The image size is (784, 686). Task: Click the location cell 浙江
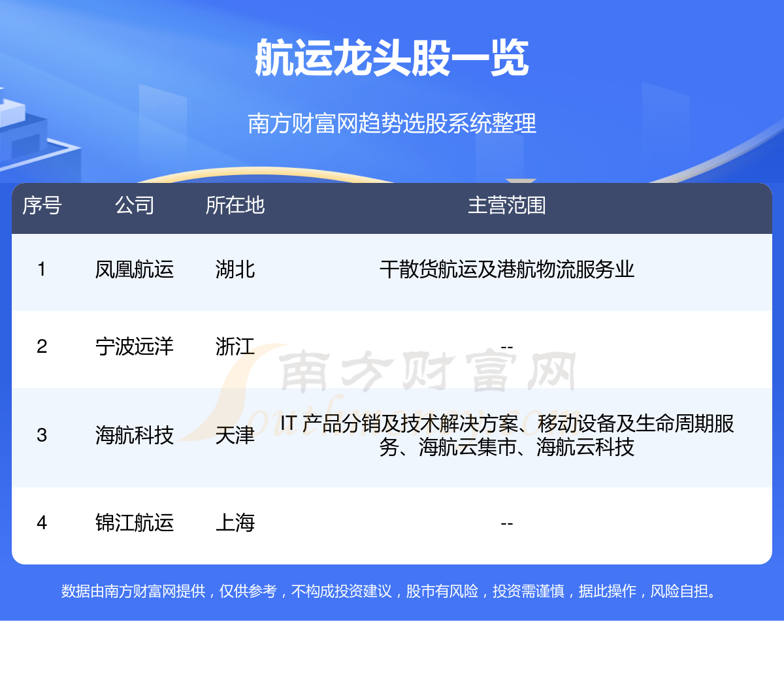(x=235, y=346)
